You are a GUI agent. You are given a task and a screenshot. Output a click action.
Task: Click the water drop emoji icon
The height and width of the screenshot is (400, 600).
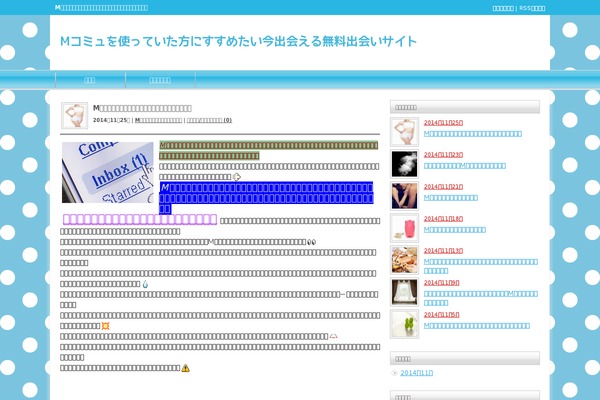[145, 284]
